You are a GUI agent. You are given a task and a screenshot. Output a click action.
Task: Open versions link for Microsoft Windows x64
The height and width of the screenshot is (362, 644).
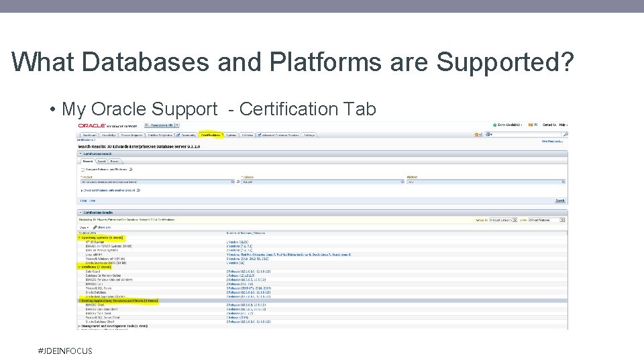point(248,259)
